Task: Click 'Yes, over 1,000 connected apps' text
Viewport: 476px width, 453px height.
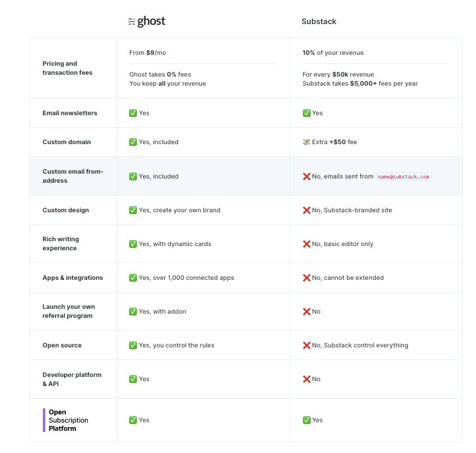Action: point(186,277)
